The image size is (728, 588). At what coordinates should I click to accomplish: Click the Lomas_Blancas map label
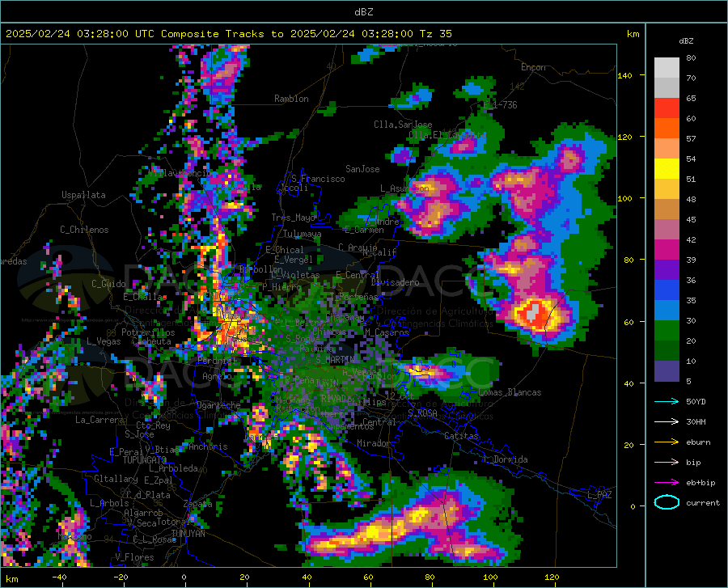click(x=510, y=392)
